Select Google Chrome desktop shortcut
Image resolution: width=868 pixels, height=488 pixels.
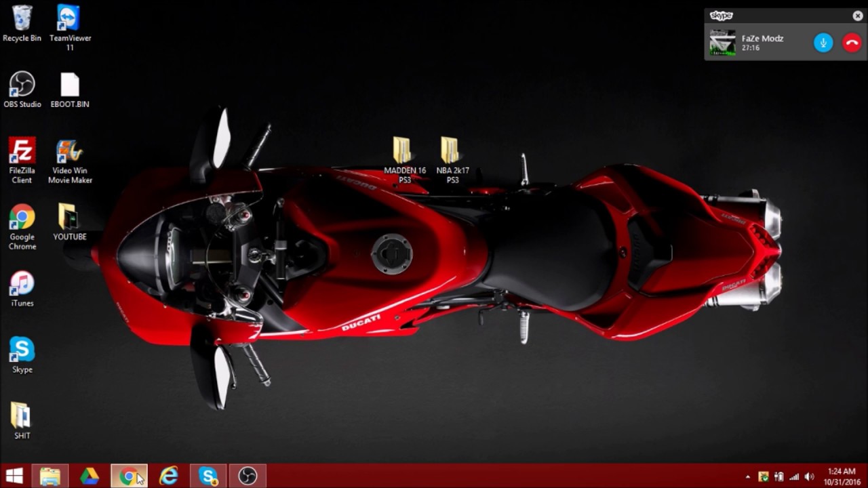[22, 227]
